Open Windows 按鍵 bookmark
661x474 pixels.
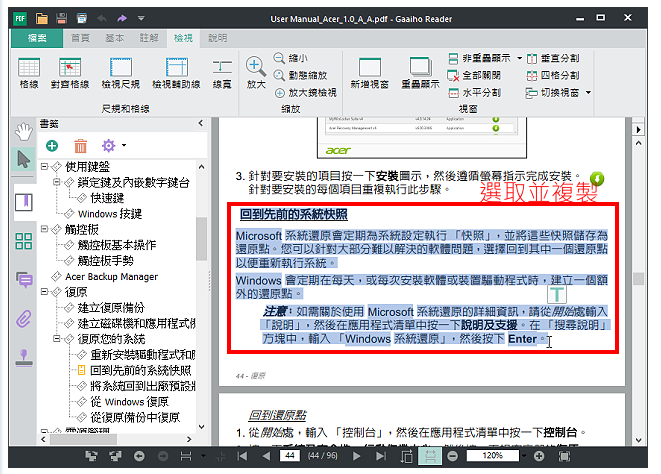coord(110,214)
